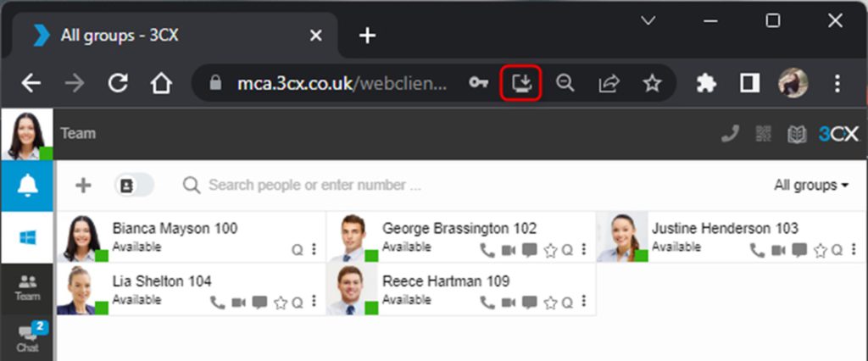Open a new browser tab

click(367, 36)
